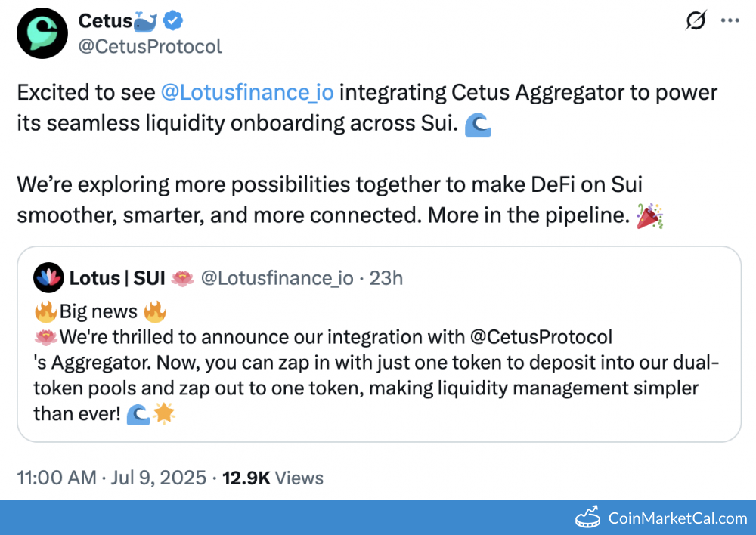Image resolution: width=756 pixels, height=535 pixels.
Task: Open the quoted tweet body text
Action: pos(376,363)
